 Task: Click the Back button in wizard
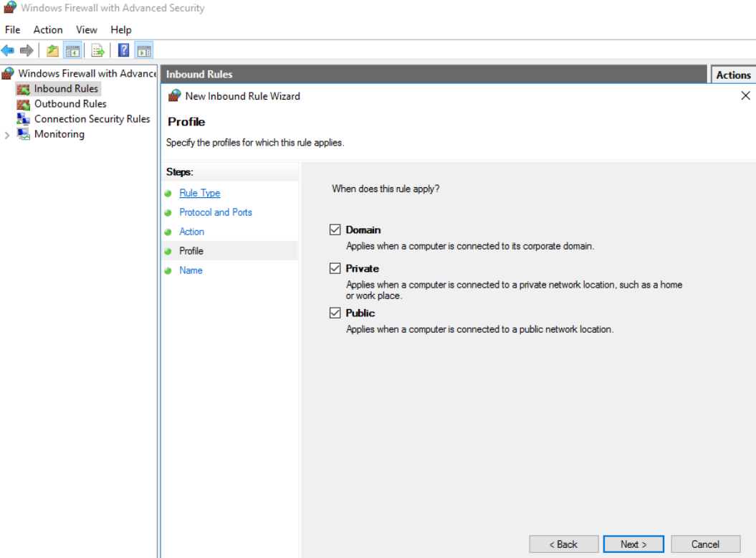[563, 544]
